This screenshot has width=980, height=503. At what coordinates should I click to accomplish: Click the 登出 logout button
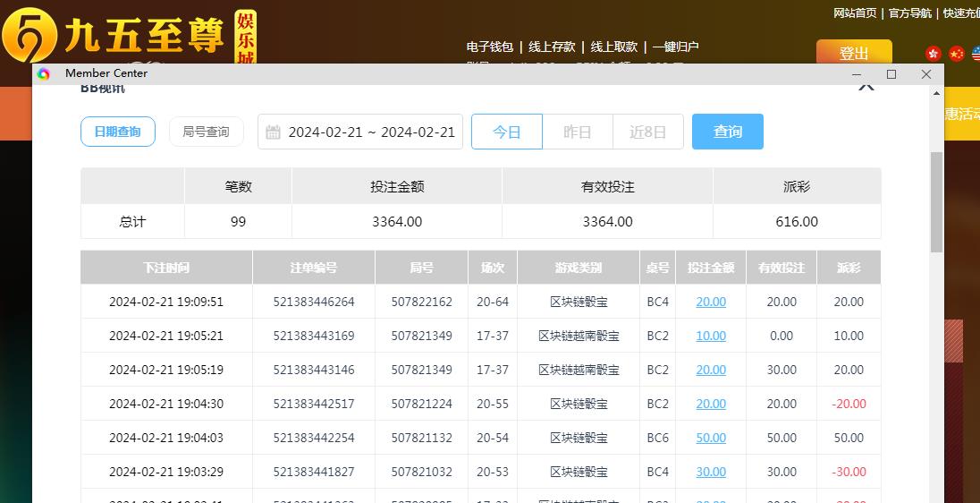[x=853, y=53]
